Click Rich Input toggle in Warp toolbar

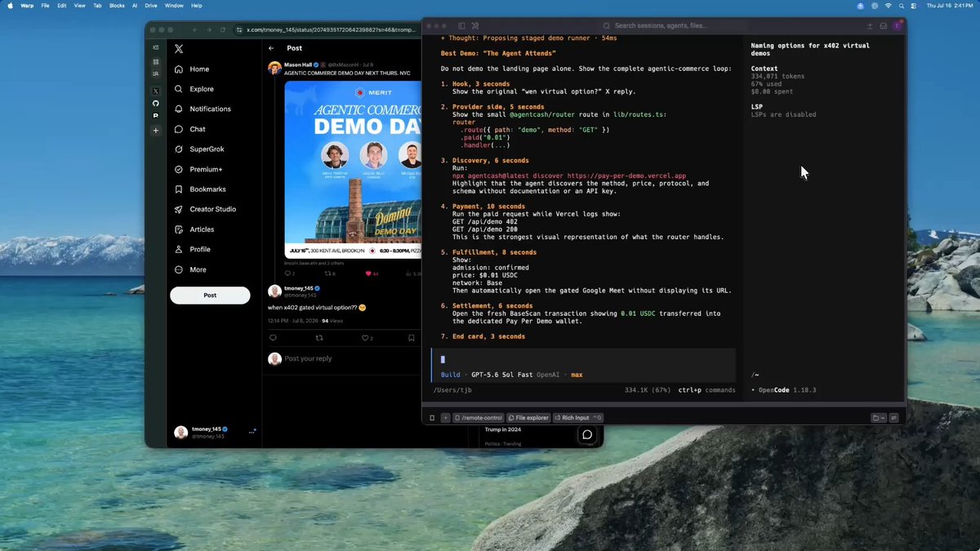click(577, 418)
